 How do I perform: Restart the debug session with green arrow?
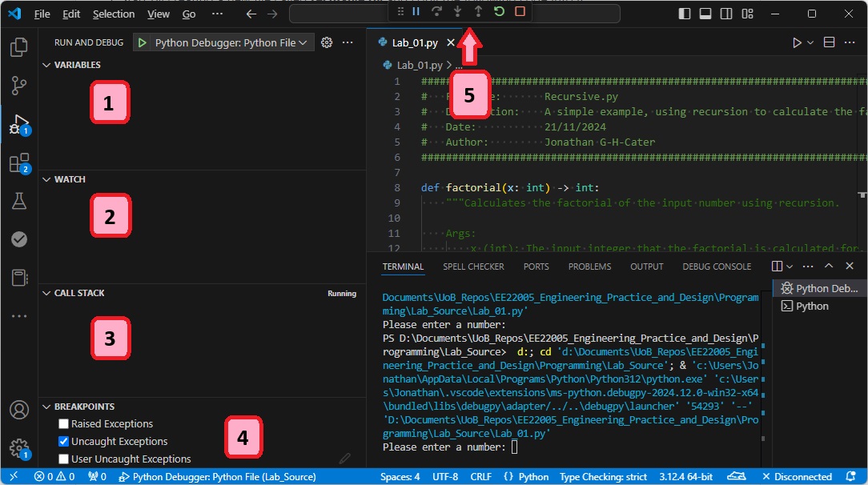tap(499, 12)
